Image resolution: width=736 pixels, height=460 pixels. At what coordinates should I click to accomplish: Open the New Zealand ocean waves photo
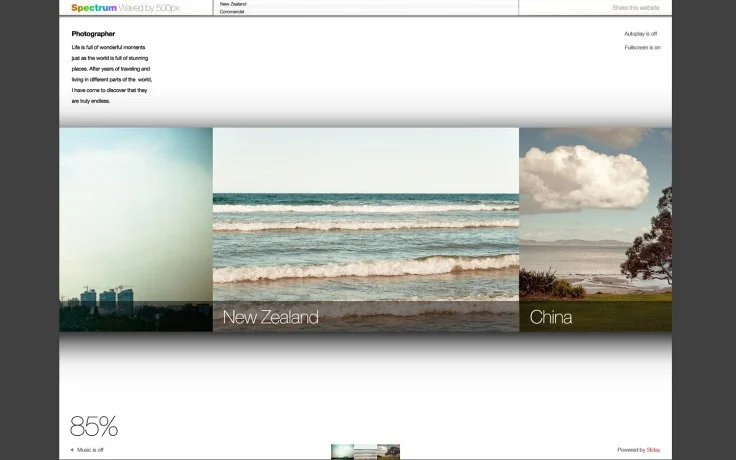pos(366,230)
